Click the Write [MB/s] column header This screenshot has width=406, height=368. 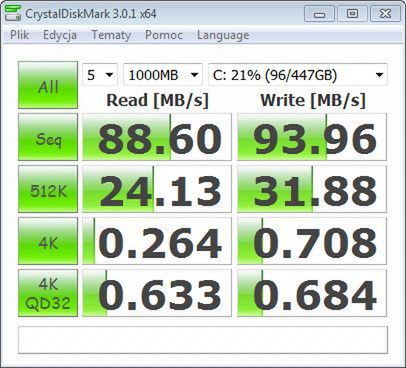coord(313,100)
